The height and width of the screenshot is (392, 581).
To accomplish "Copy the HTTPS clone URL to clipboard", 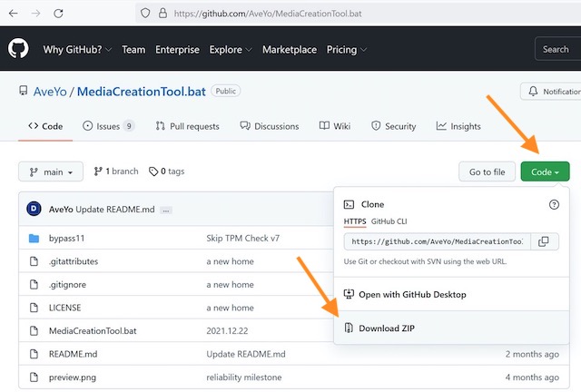I will click(x=543, y=241).
